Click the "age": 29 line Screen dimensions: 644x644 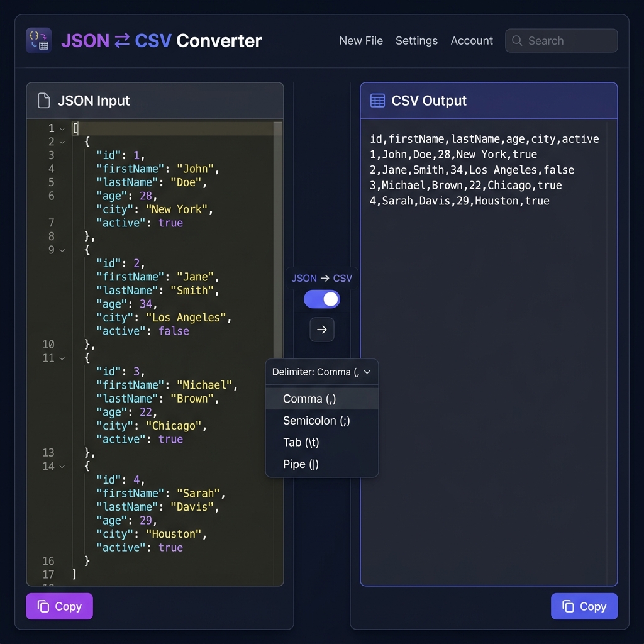click(x=126, y=520)
